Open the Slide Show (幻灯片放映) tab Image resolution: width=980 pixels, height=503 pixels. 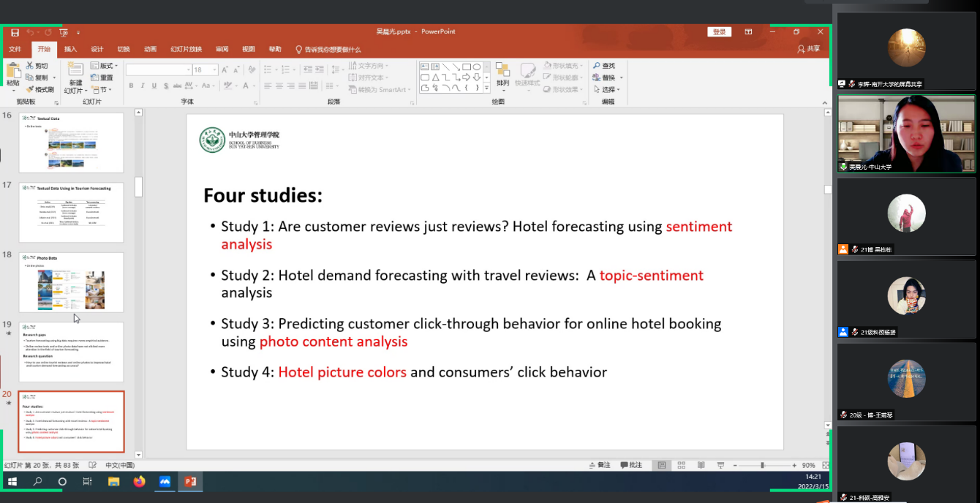tap(186, 49)
